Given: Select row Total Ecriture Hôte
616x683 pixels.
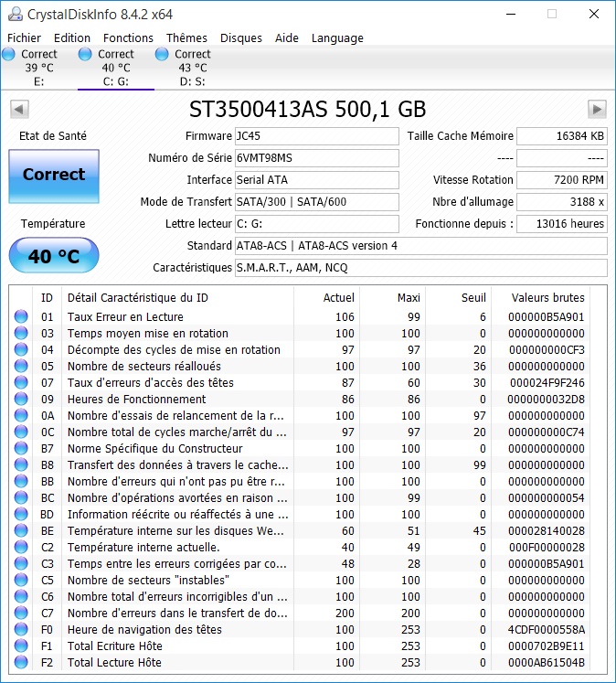Looking at the screenshot, I should point(300,646).
